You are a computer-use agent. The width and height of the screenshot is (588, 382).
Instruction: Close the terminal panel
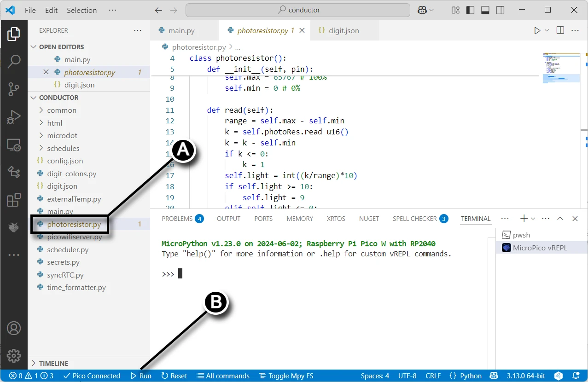575,219
